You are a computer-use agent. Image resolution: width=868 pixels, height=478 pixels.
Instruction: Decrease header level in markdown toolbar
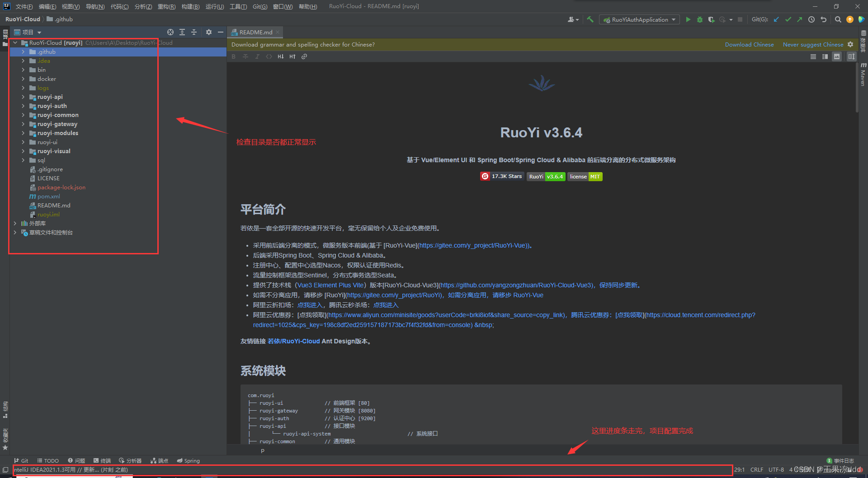(x=281, y=56)
